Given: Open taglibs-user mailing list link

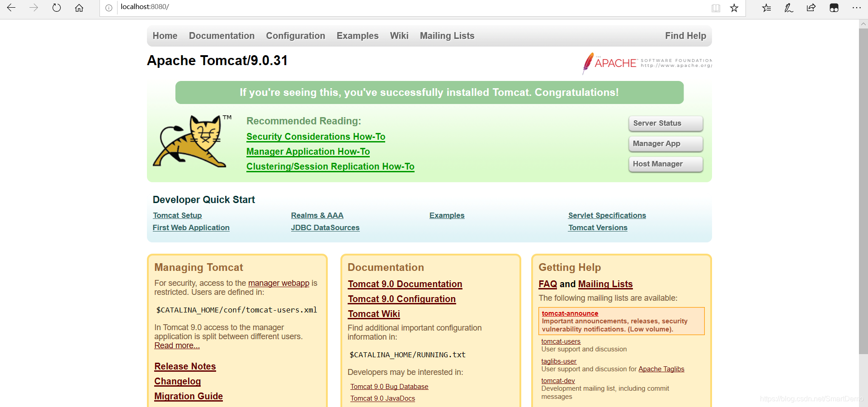Looking at the screenshot, I should [x=559, y=361].
